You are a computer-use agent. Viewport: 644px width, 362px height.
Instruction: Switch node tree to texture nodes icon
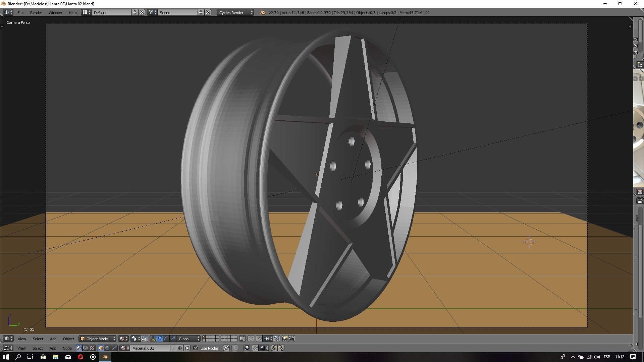click(x=92, y=348)
